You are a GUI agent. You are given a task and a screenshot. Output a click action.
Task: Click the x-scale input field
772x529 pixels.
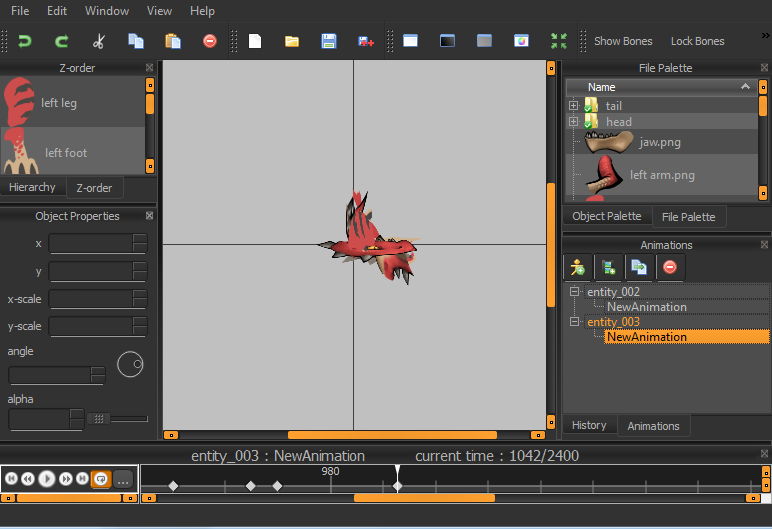coord(91,299)
